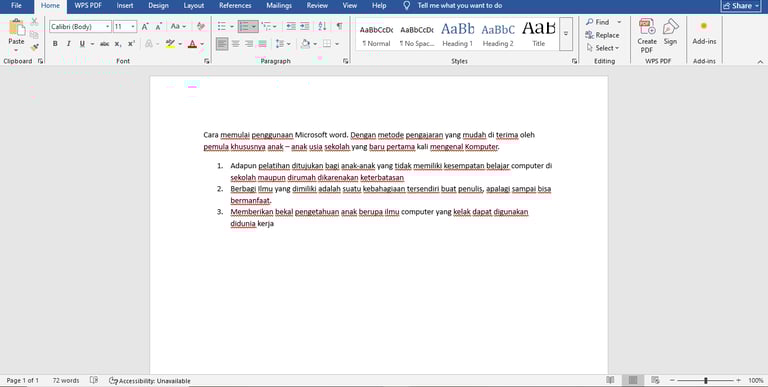Decrease the paragraph indent
This screenshot has height=387, width=768.
[291, 26]
